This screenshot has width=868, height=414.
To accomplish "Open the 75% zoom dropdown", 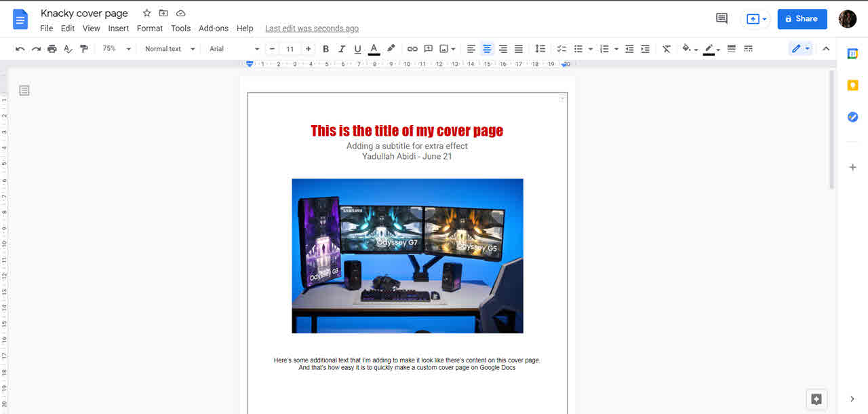I will click(116, 49).
